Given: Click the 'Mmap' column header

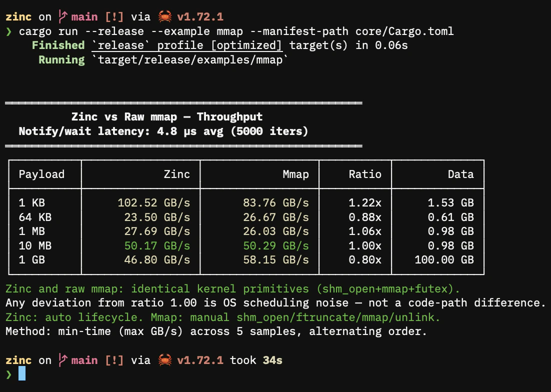Looking at the screenshot, I should (x=296, y=174).
